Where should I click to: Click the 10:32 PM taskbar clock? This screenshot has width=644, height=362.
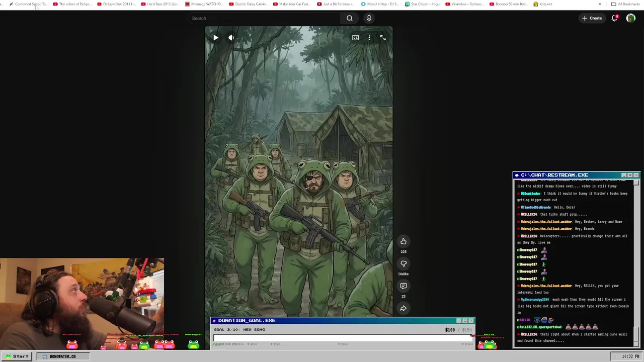click(630, 356)
